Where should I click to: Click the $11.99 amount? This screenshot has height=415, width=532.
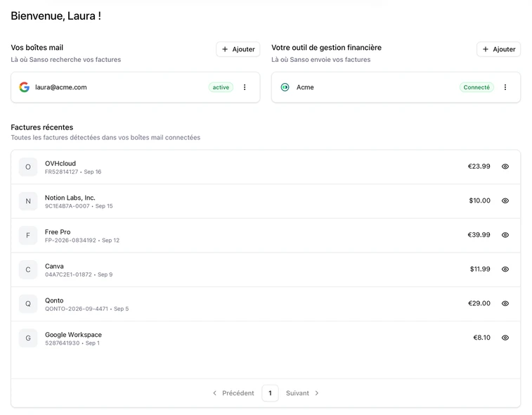480,269
